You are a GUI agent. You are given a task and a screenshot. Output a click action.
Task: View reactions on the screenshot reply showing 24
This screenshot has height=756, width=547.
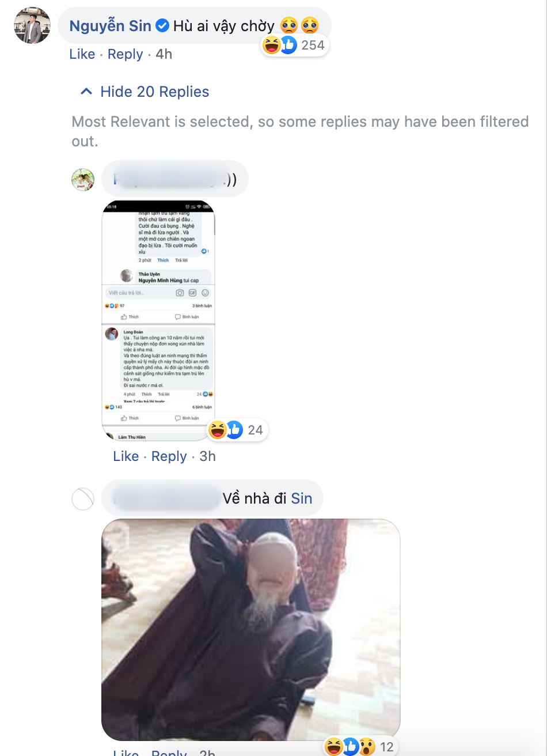tap(237, 430)
